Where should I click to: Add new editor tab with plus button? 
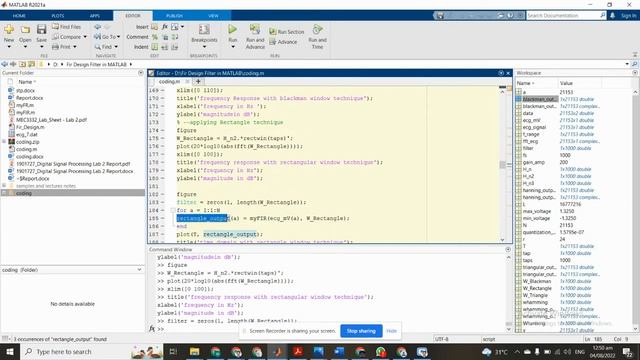click(198, 81)
